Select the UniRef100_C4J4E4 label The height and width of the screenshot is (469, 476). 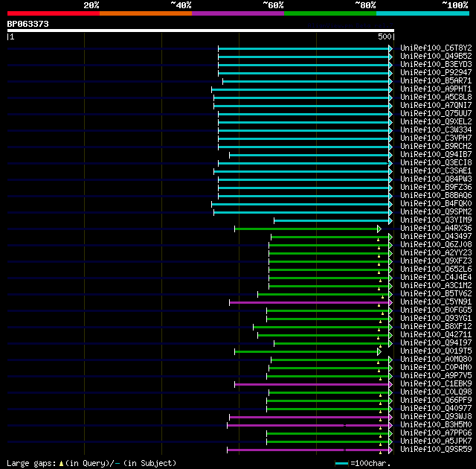(x=436, y=278)
